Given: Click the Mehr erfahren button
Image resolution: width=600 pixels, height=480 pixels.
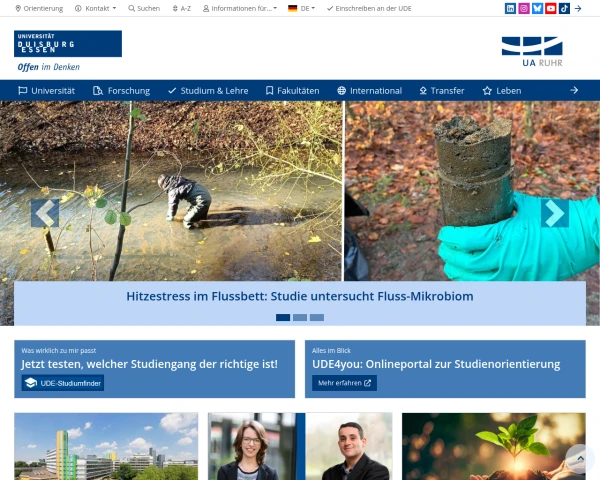Looking at the screenshot, I should tap(344, 383).
